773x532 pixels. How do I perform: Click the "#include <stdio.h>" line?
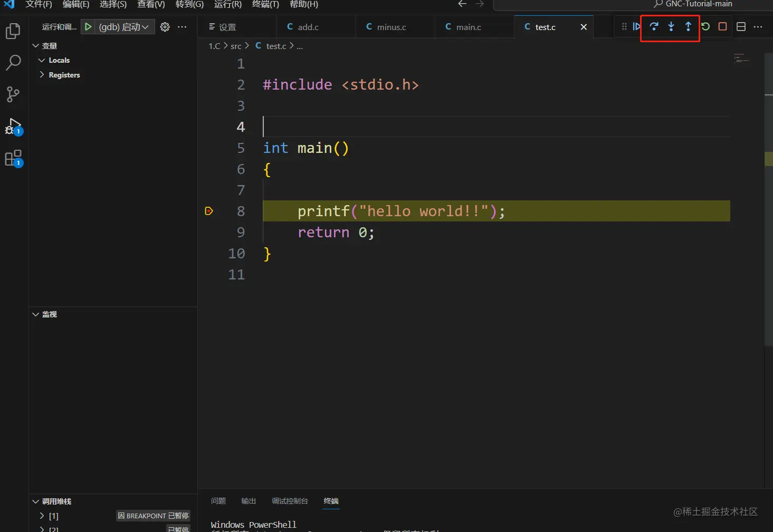(x=341, y=85)
